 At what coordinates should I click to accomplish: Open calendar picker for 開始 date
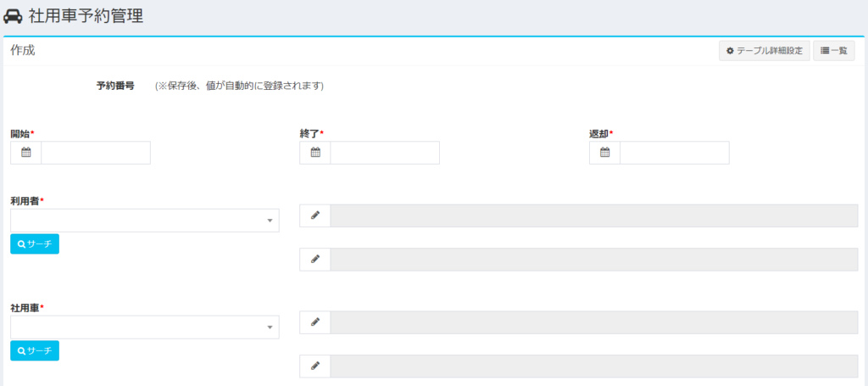tap(26, 153)
